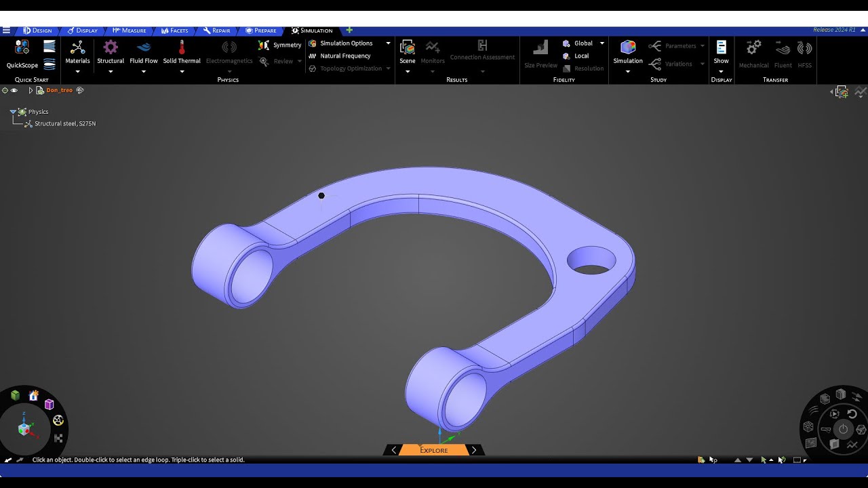Switch to the Repair tab

217,30
